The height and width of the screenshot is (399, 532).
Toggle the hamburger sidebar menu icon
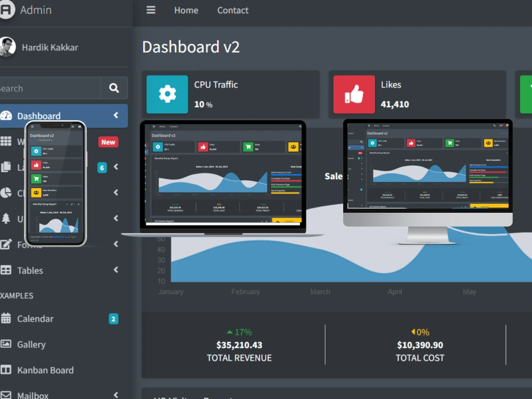(151, 10)
